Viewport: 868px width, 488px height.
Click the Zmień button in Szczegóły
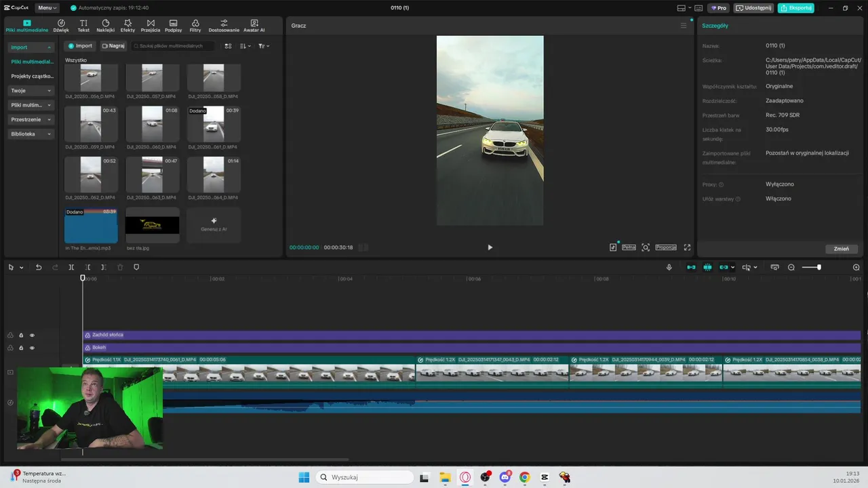pos(842,249)
